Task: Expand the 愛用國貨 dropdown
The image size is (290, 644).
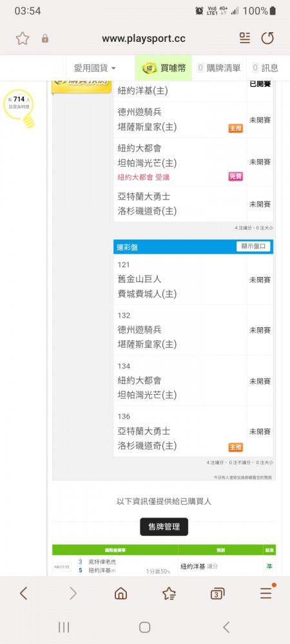Action: click(95, 68)
